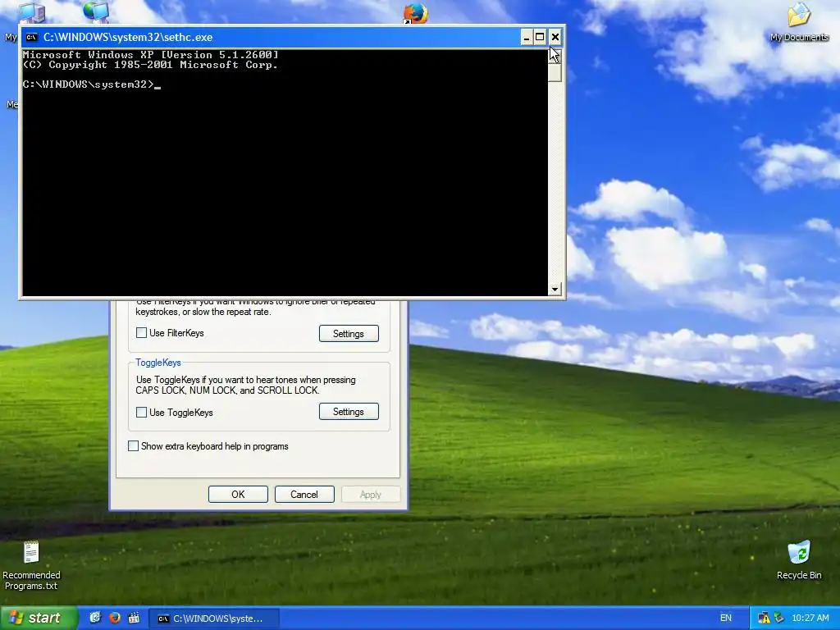
Task: Click the console vertical scrollbar thumb
Action: pyautogui.click(x=555, y=72)
